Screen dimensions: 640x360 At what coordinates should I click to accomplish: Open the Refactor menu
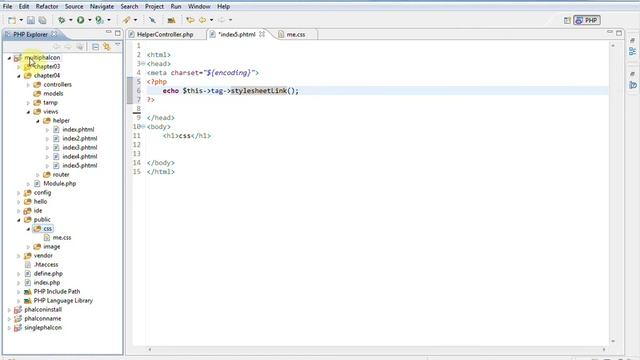[47, 7]
